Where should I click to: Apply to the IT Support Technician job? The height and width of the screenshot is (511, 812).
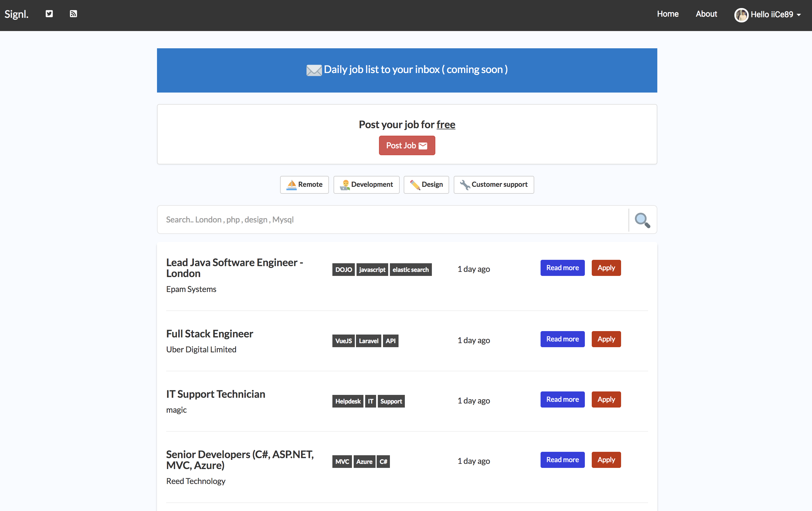pyautogui.click(x=606, y=399)
